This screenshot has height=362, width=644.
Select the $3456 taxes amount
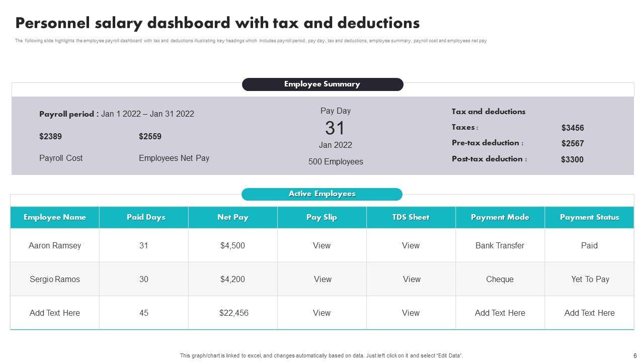pos(573,128)
